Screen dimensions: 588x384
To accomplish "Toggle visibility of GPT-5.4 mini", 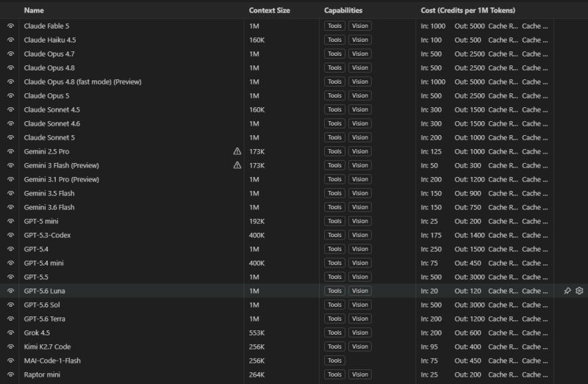I will [x=10, y=263].
